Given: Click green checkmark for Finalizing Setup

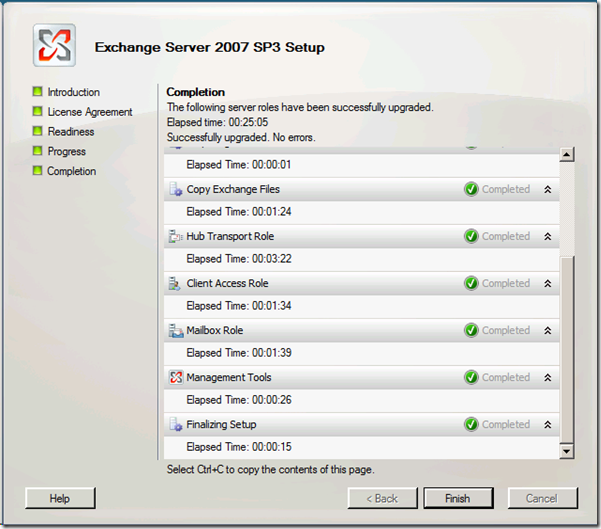Looking at the screenshot, I should [x=471, y=425].
